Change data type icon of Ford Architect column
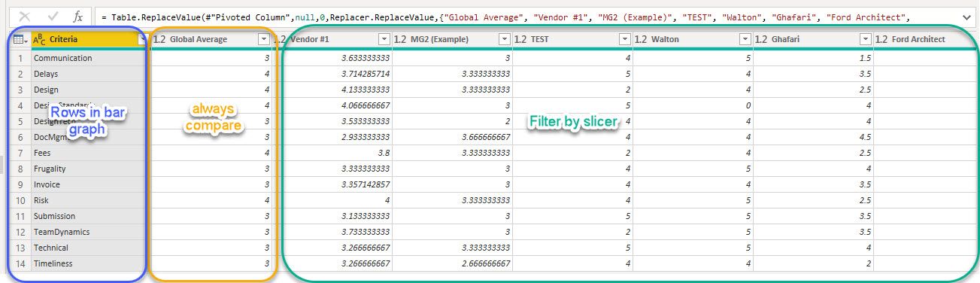The height and width of the screenshot is (283, 980). pyautogui.click(x=881, y=39)
